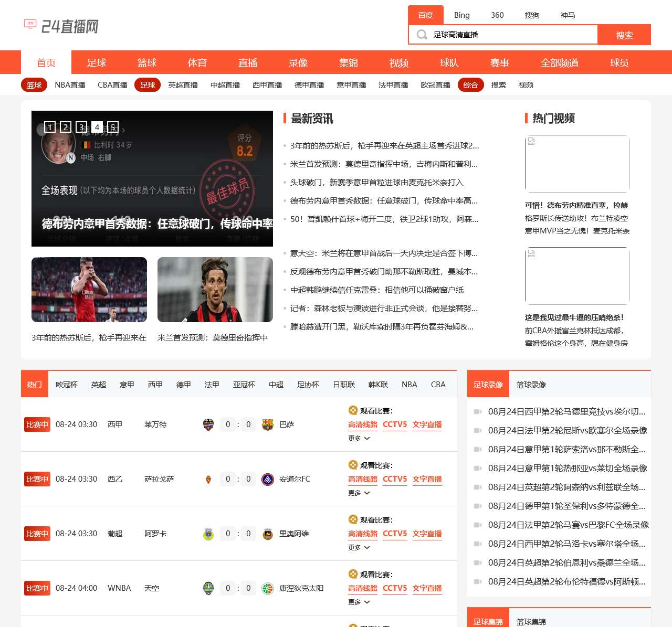Click the 安道尔FC team badge
This screenshot has height=627, width=672.
click(x=268, y=479)
